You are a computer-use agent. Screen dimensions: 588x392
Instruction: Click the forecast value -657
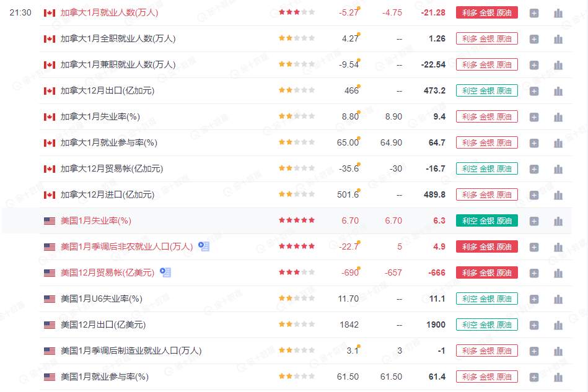(x=393, y=273)
